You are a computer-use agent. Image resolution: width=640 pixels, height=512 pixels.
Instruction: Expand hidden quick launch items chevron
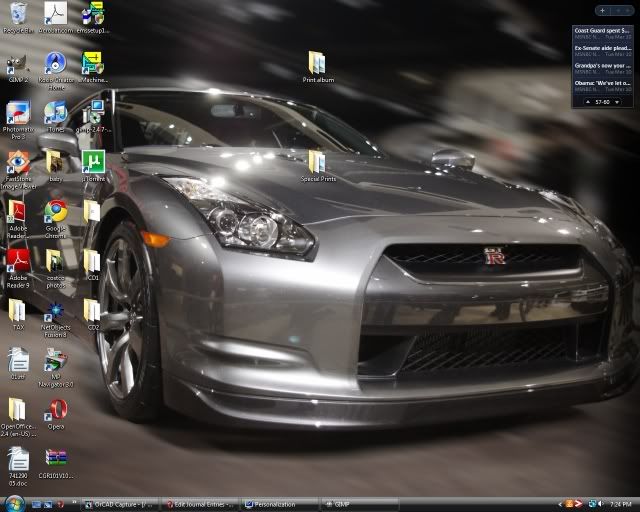[74, 503]
